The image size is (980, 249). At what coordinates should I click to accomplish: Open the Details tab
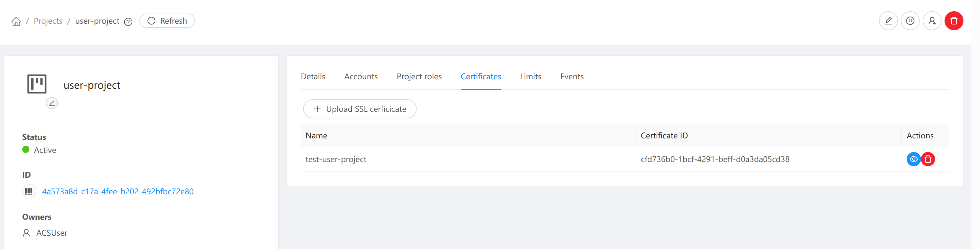pyautogui.click(x=313, y=77)
